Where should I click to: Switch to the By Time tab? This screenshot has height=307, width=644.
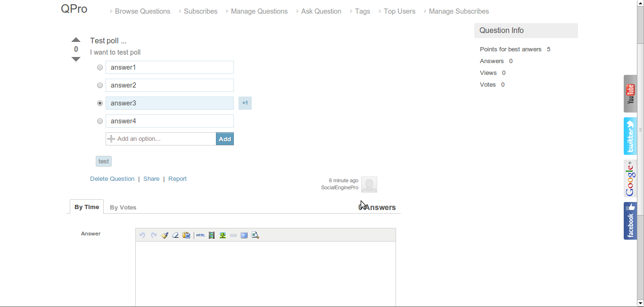(x=87, y=207)
